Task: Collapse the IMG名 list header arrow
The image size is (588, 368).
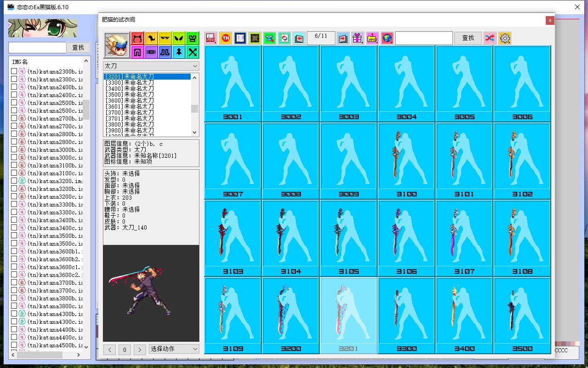Action: coord(85,61)
